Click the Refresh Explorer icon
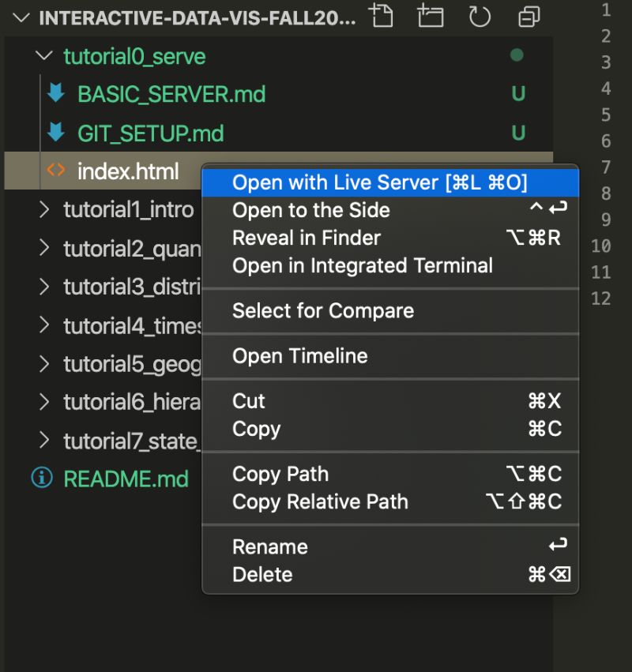The width and height of the screenshot is (632, 672). tap(480, 16)
